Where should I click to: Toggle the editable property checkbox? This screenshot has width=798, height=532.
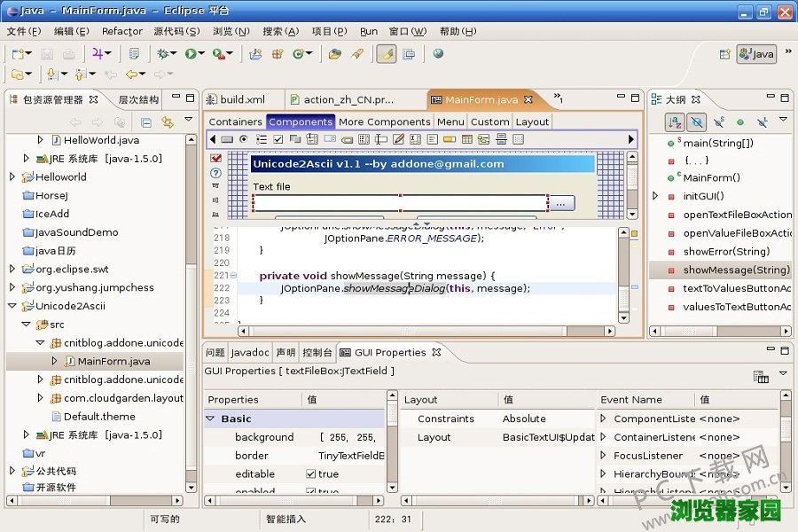pos(311,474)
